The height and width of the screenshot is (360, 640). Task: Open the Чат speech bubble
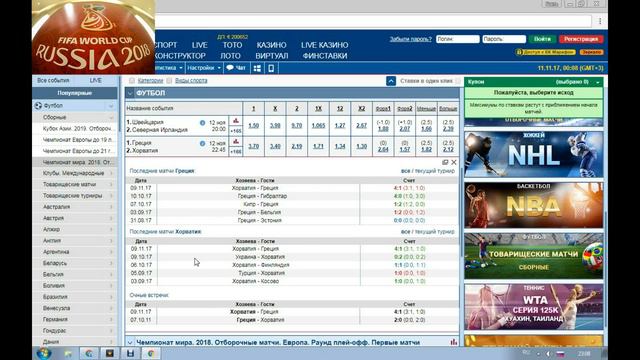click(236, 68)
